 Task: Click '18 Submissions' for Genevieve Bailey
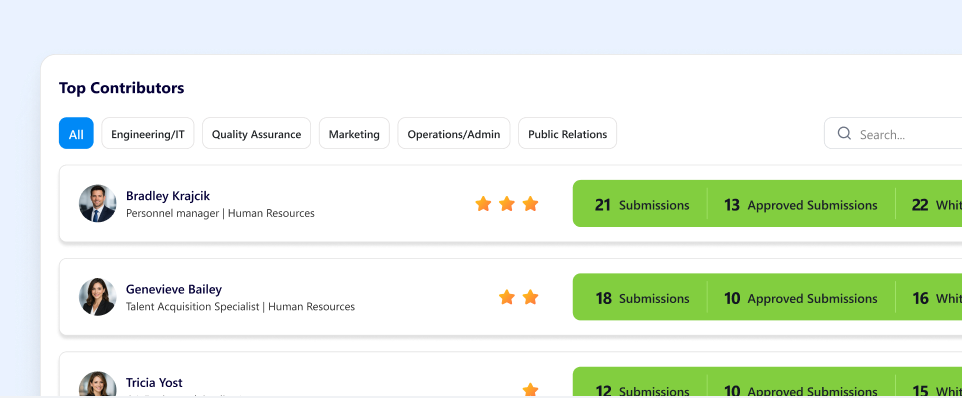coord(642,298)
